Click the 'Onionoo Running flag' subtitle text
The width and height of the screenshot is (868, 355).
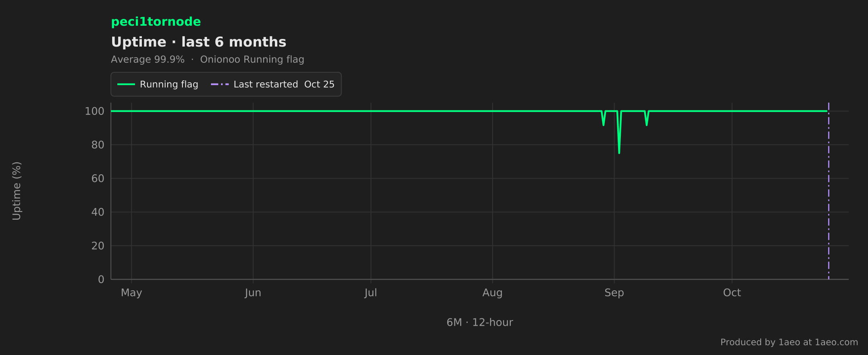[252, 59]
